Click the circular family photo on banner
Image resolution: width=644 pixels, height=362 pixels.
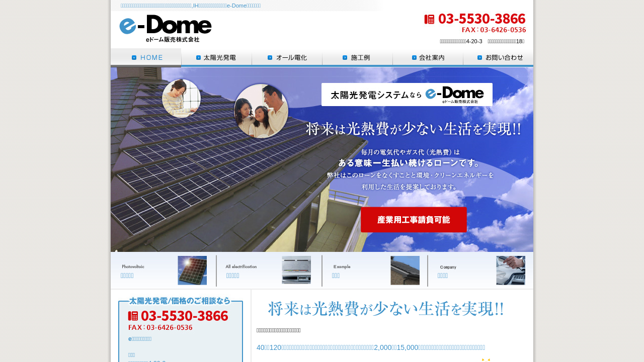261,111
